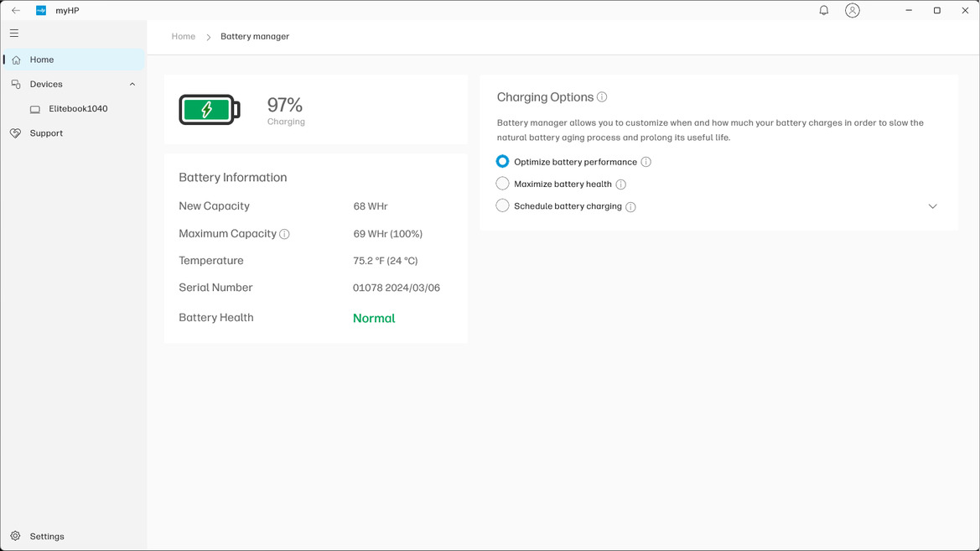Viewport: 980px width, 551px height.
Task: Collapse the Devices section chevron
Action: 132,85
